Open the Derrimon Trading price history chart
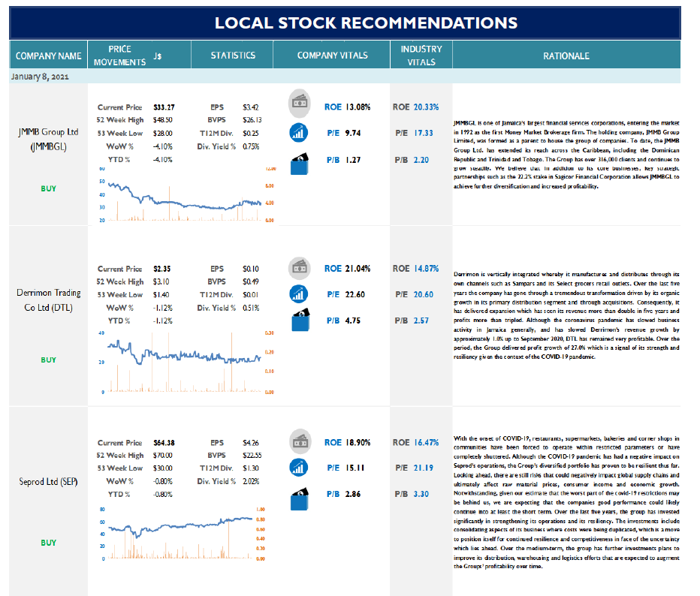Viewport: 700px width, 596px height. click(x=186, y=363)
